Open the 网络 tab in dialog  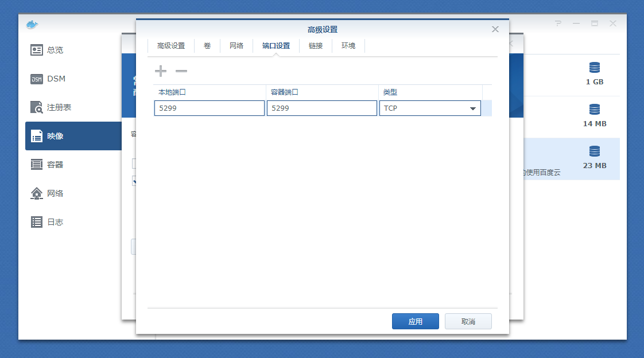236,46
